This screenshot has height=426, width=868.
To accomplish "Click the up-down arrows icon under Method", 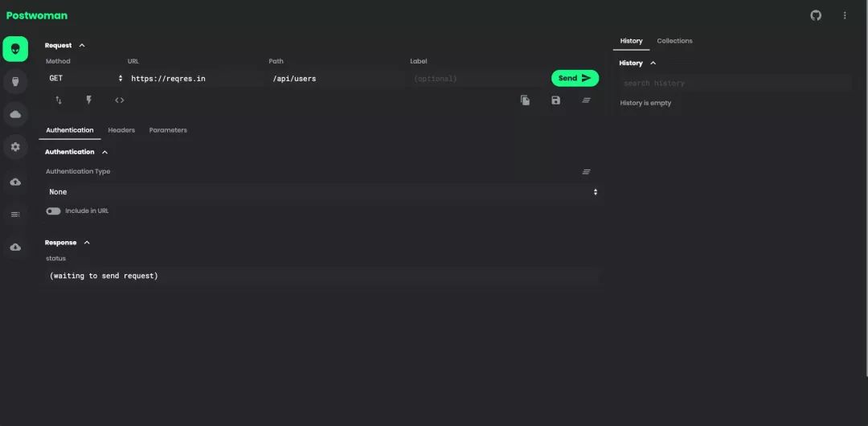I will point(59,100).
